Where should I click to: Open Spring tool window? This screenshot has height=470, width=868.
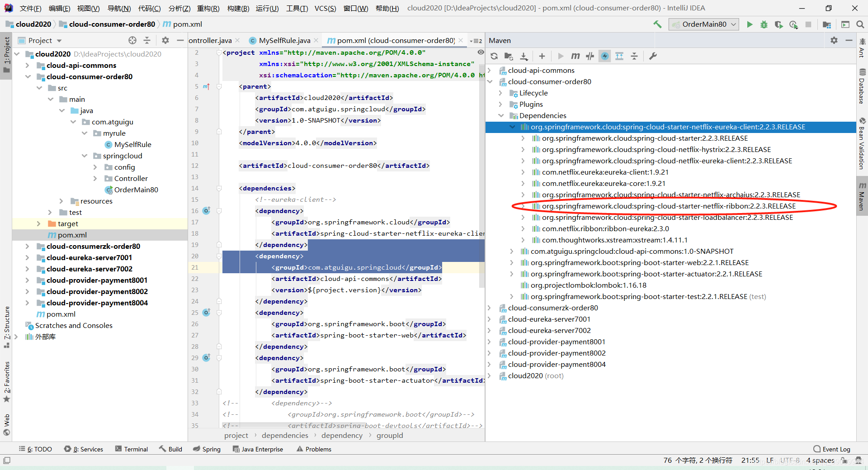pyautogui.click(x=207, y=449)
